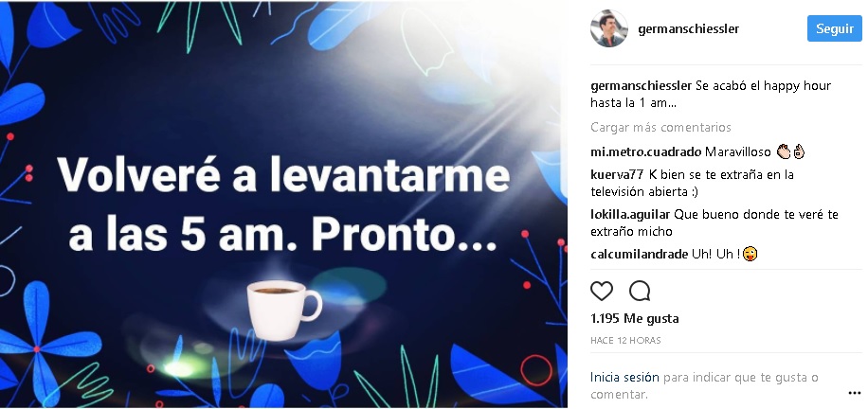Click the caption text Se acabó el happy hour
Viewport: 868px width, 409px height.
coord(764,86)
